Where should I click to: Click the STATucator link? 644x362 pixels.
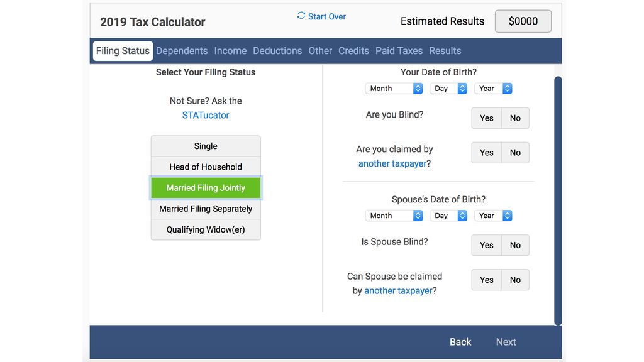(x=206, y=115)
